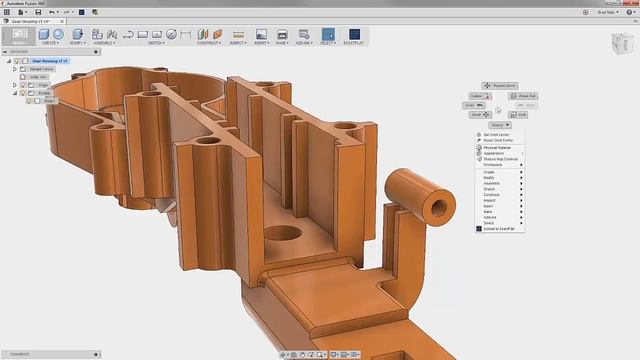Open the Display Settings dropdown at bottom
The height and width of the screenshot is (360, 640).
tap(335, 355)
